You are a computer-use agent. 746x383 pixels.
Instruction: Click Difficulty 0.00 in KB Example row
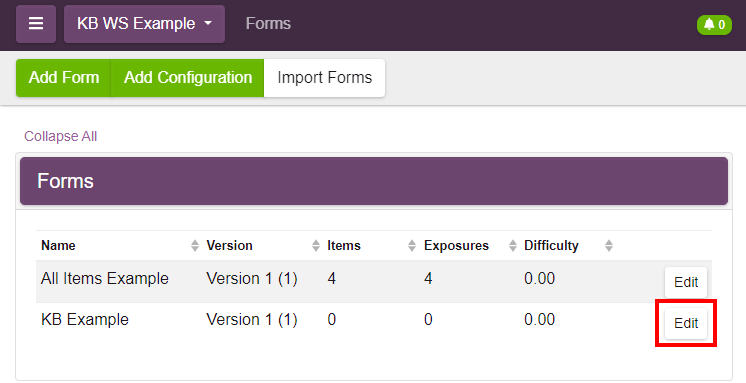[x=540, y=319]
